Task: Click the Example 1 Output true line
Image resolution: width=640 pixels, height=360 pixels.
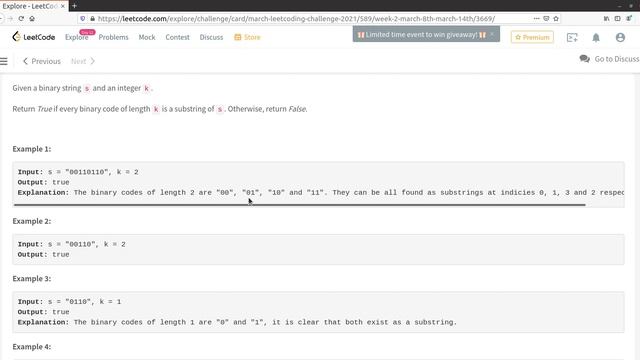Action: [43, 182]
